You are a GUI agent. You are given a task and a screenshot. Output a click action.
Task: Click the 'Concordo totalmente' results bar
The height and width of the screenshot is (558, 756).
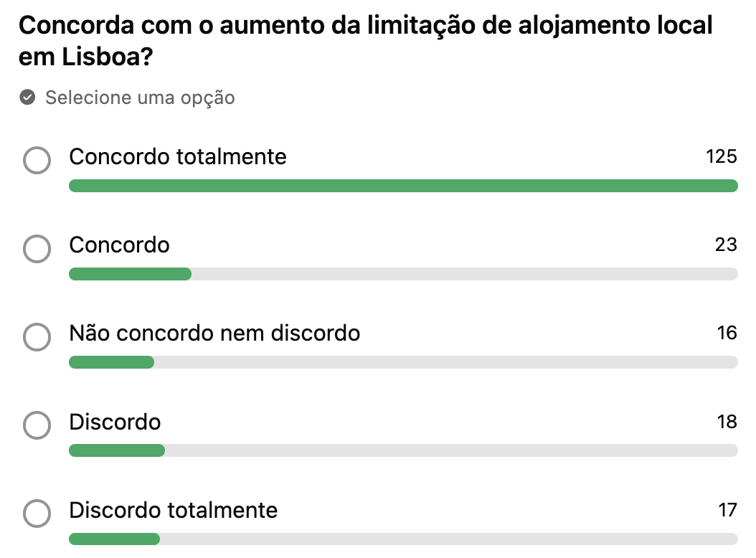click(403, 186)
